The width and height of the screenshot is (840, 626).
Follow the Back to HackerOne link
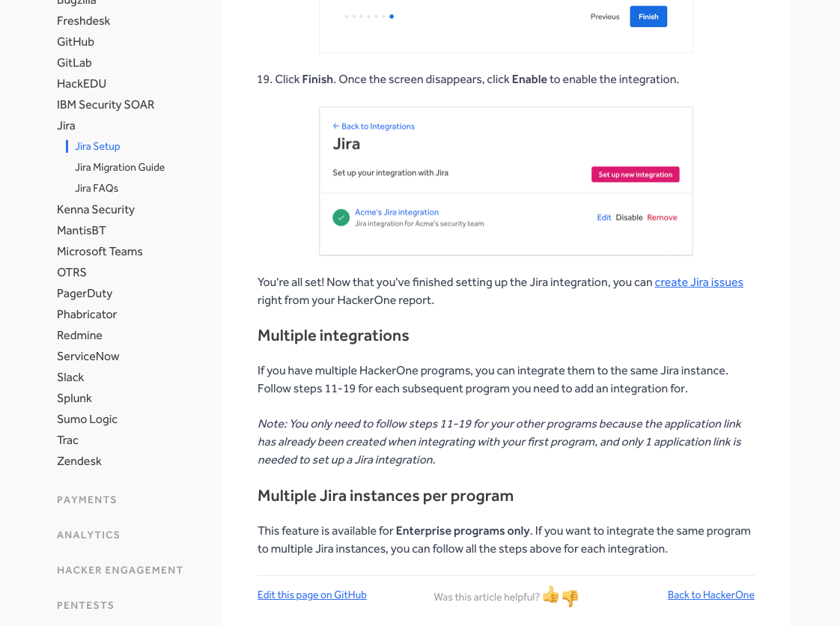pyautogui.click(x=710, y=595)
